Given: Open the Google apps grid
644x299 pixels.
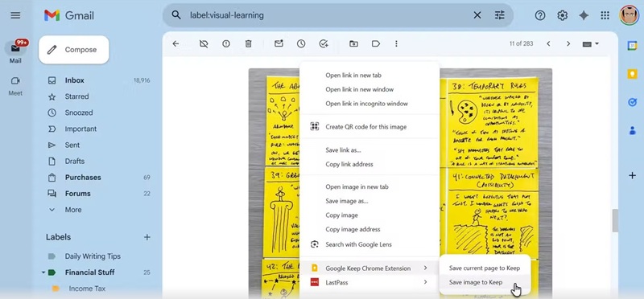Looking at the screenshot, I should click(605, 15).
